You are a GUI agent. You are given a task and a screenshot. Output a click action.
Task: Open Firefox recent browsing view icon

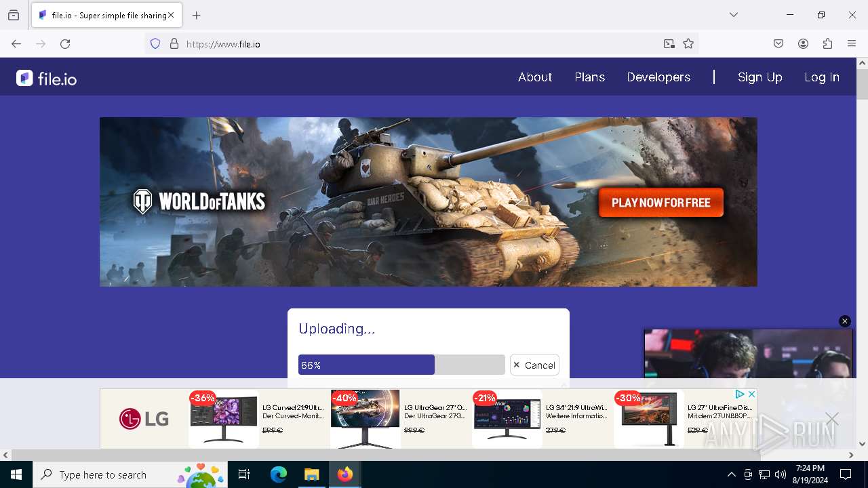tap(14, 15)
